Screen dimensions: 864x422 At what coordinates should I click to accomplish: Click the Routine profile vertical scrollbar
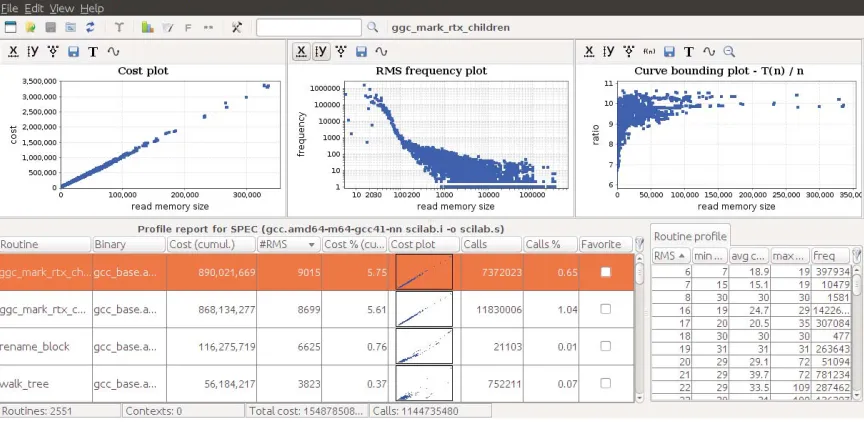pos(857,332)
